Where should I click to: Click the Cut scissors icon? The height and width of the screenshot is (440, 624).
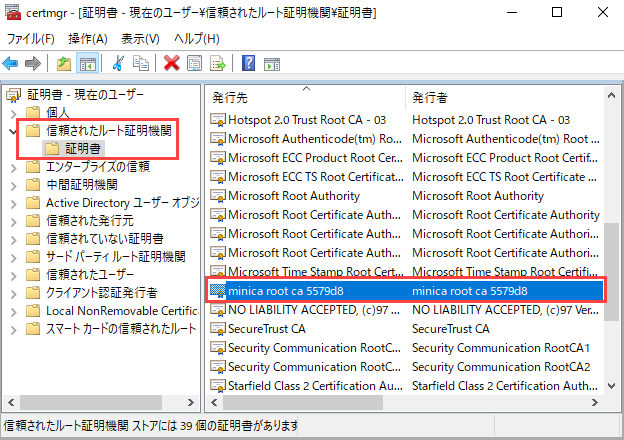(x=118, y=63)
